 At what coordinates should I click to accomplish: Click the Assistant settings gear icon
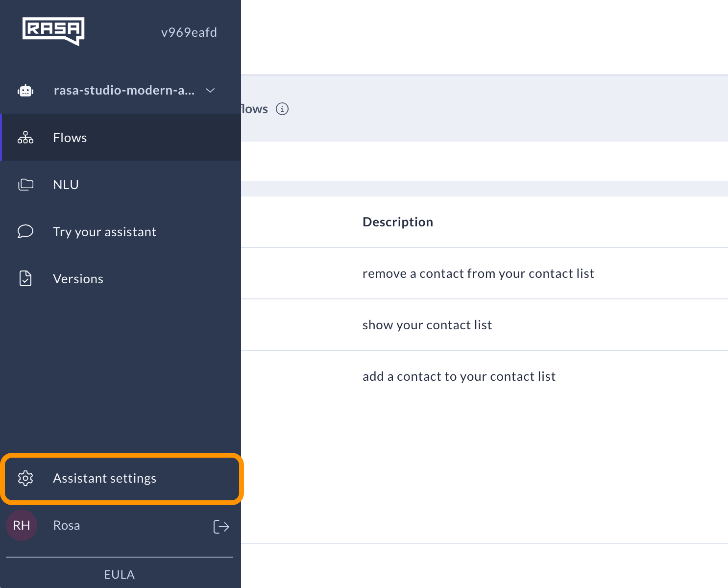[x=25, y=478]
